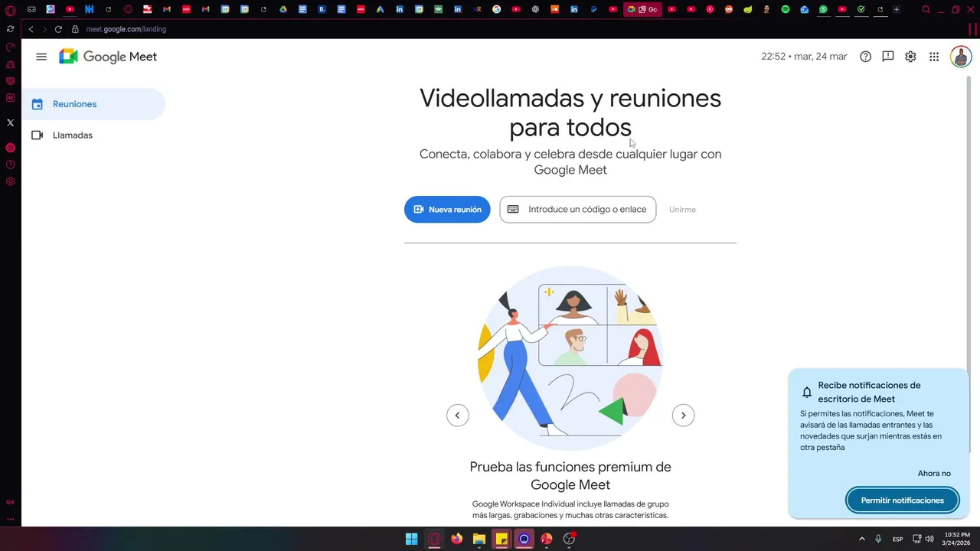The width and height of the screenshot is (980, 551).
Task: Switch to the ChatGPT browser tab
Action: 535,9
